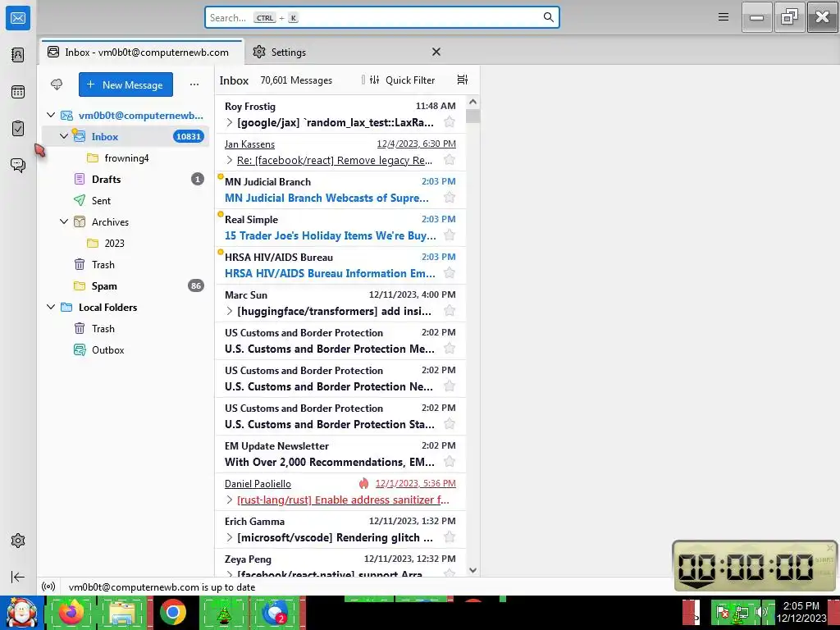Collapse Local Folders chevron
This screenshot has width=840, height=630.
[x=51, y=307]
